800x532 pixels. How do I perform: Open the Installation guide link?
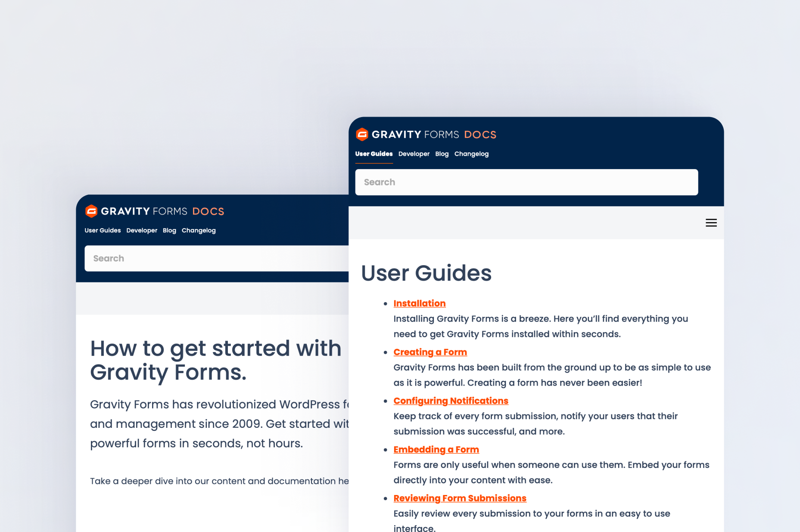(x=419, y=303)
